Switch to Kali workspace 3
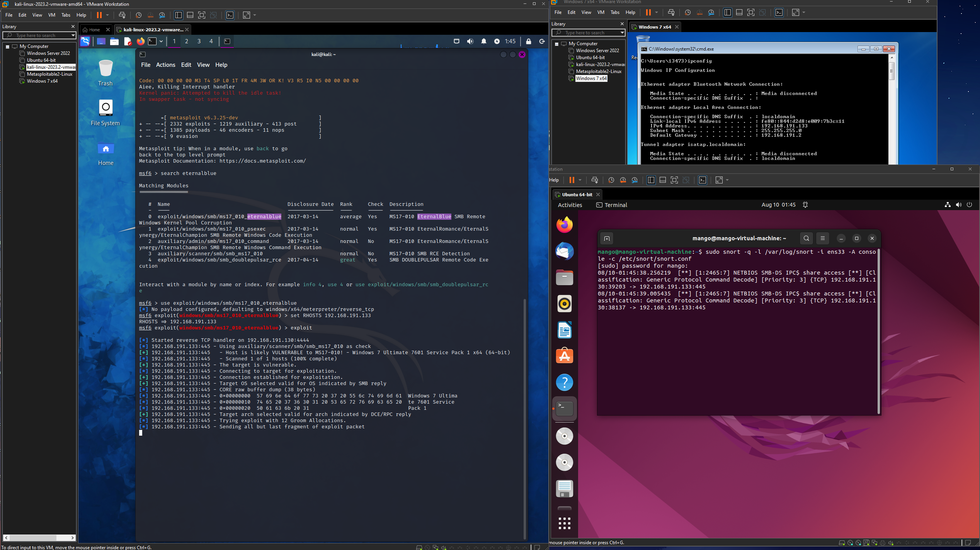Image resolution: width=980 pixels, height=550 pixels. click(x=199, y=41)
